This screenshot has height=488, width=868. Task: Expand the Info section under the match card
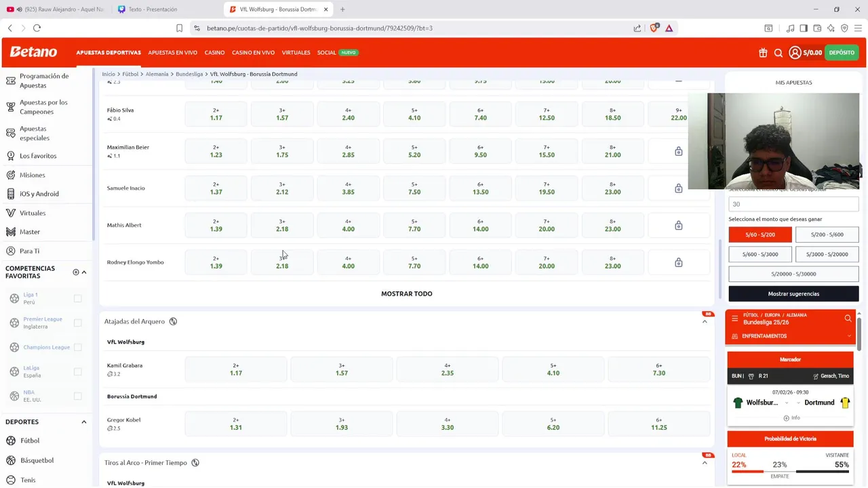(x=791, y=418)
